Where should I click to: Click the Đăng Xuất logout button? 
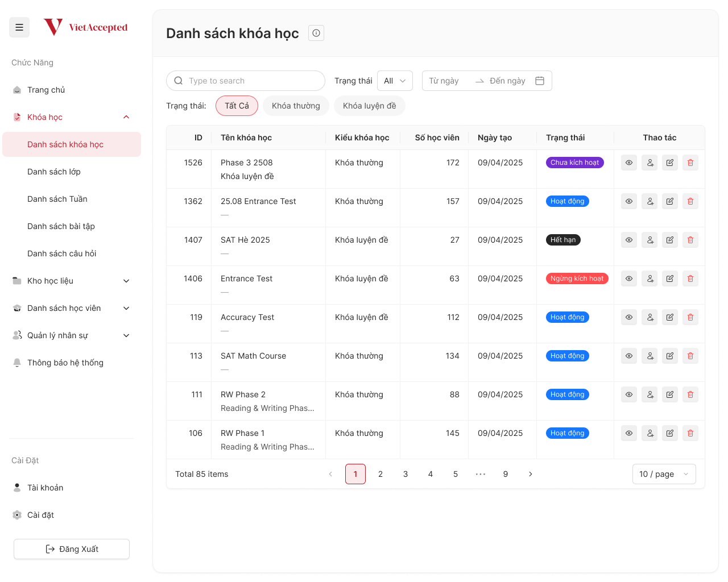[x=72, y=549]
